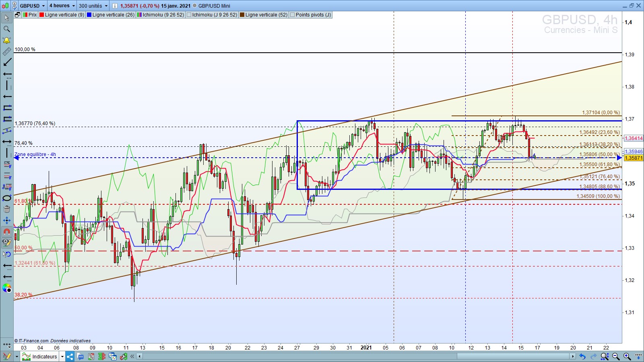Click the scrollbar left arrow
This screenshot has height=362, width=644.
click(140, 356)
